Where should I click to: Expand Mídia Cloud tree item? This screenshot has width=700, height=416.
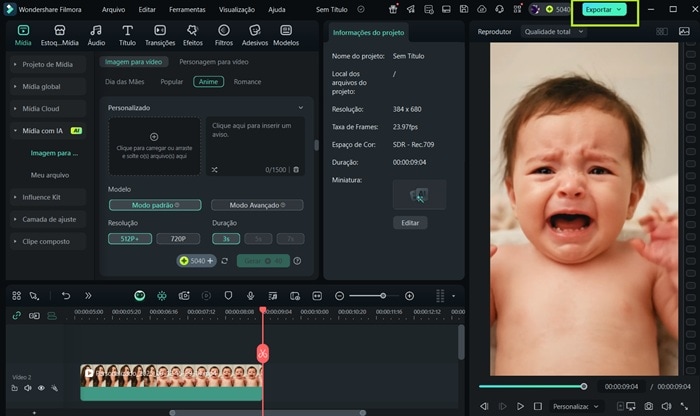(47, 108)
